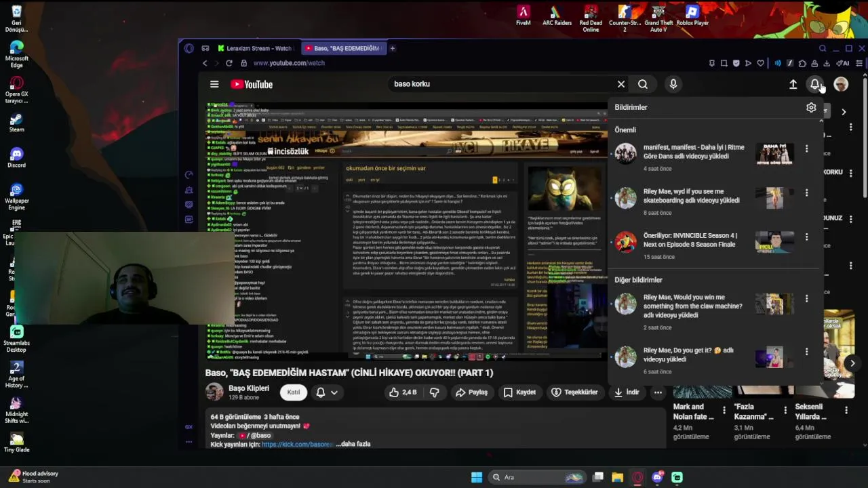Clear the 'baso korku' search text
868x488 pixels.
[x=620, y=84]
